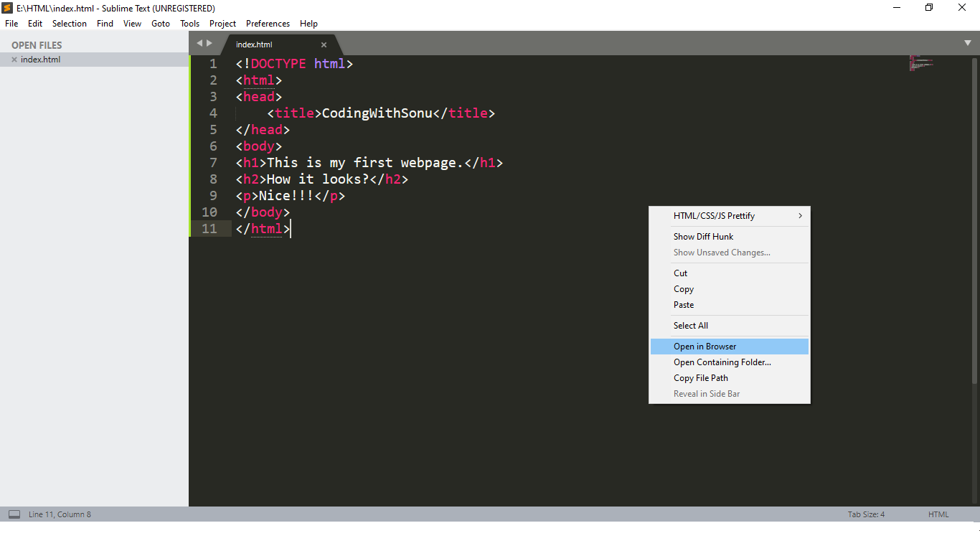Screen dimensions: 980x551
Task: Open the Tools menu in menu bar
Action: click(189, 24)
